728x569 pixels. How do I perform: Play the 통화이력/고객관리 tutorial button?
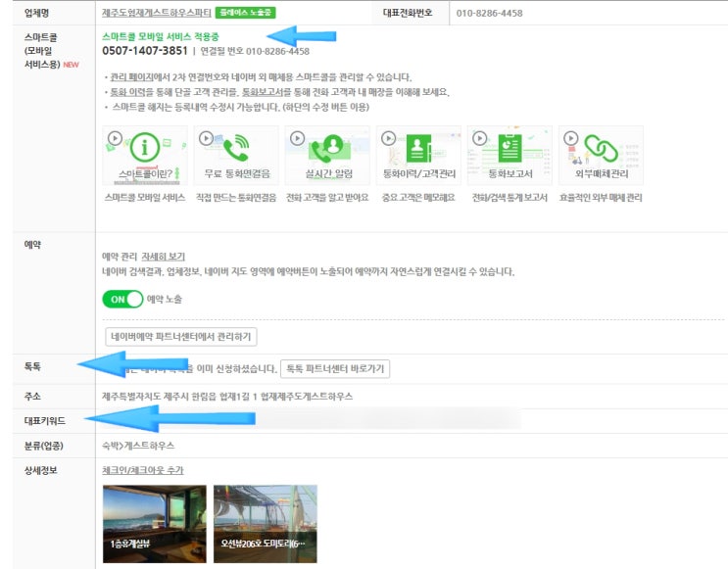coord(389,138)
